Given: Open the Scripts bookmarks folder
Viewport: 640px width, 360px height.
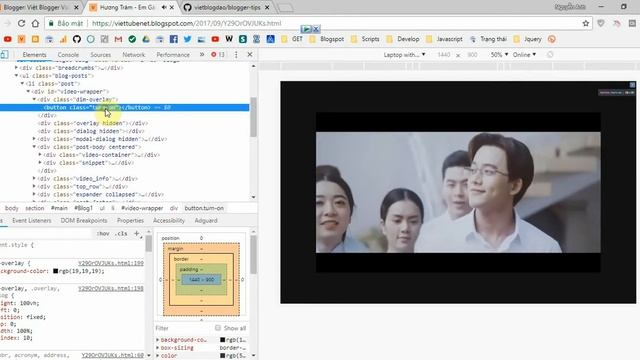Looking at the screenshot, I should (365, 39).
